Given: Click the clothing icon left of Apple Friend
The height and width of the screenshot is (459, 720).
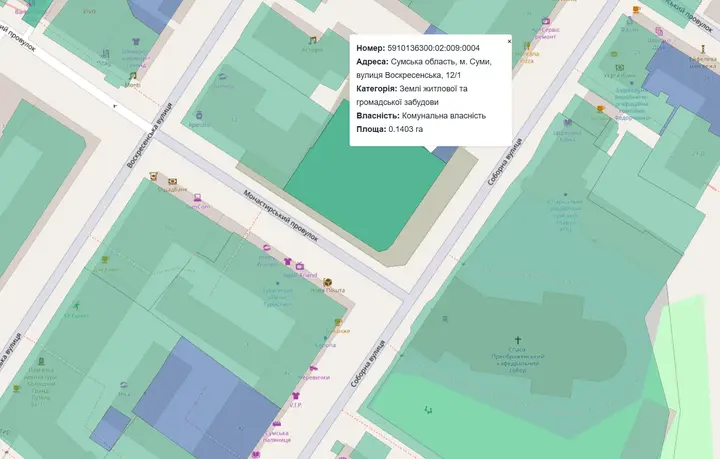Looking at the screenshot, I should 288,261.
